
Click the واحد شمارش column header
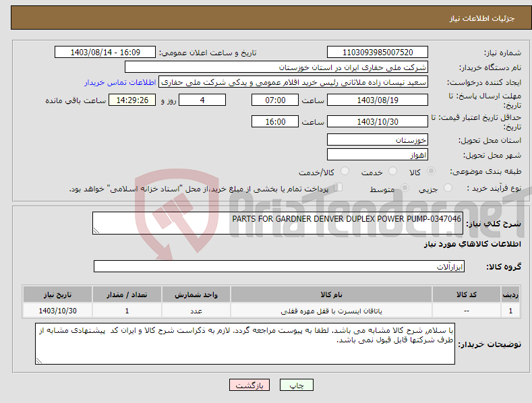pyautogui.click(x=196, y=294)
